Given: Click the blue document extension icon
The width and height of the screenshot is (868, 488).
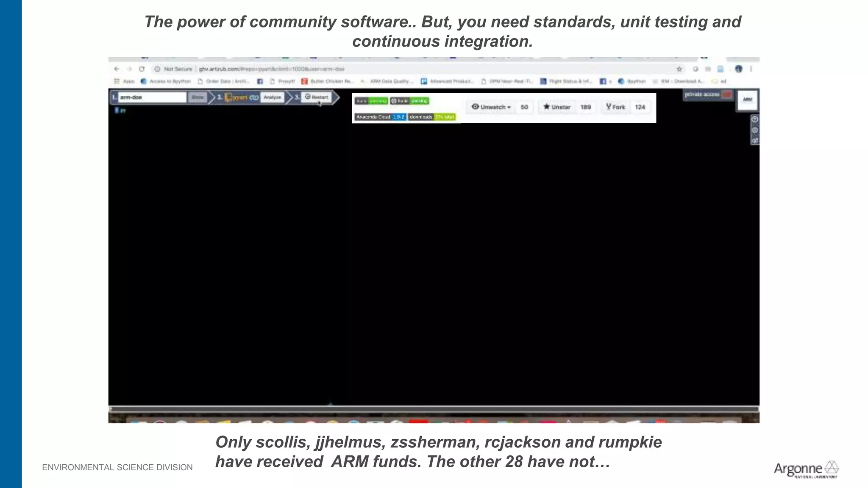Looking at the screenshot, I should 721,69.
